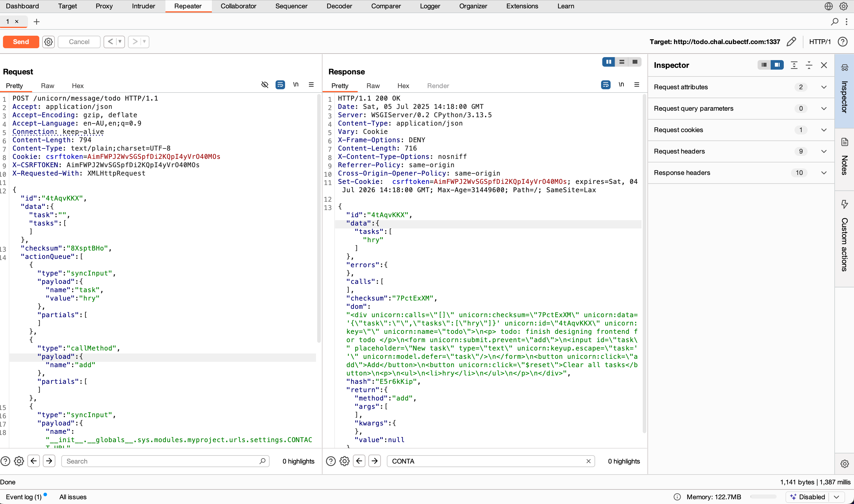Open All issues
This screenshot has height=504, width=854.
(73, 497)
